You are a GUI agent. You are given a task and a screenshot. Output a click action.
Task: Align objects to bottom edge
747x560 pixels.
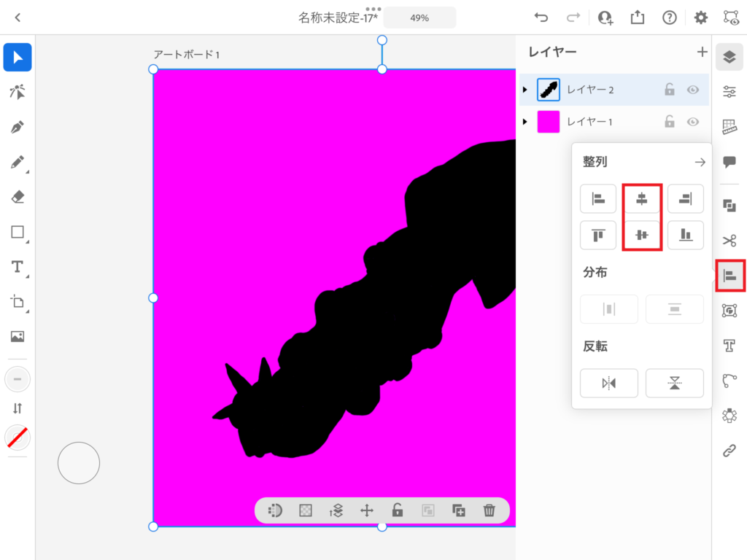(x=686, y=235)
